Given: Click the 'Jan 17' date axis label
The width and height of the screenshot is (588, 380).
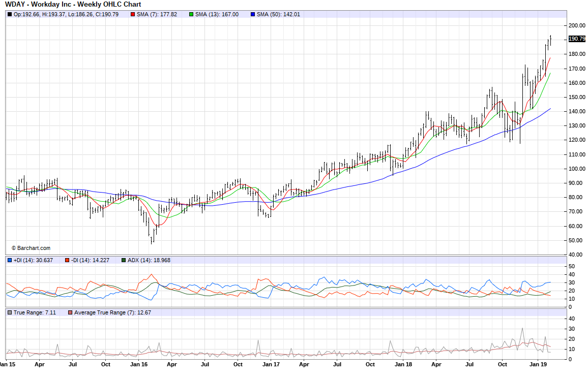Looking at the screenshot, I should (271, 364).
